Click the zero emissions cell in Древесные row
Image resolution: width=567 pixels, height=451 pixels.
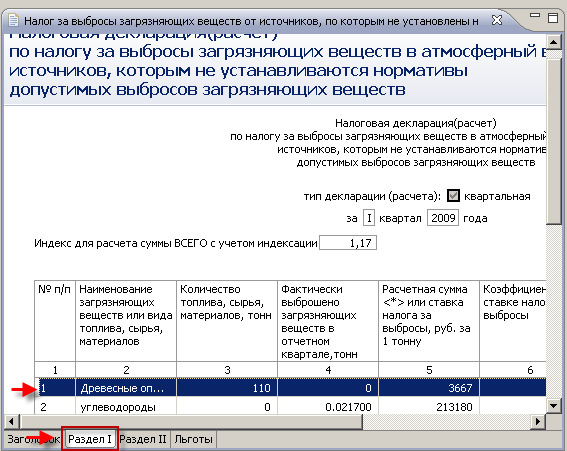pos(328,388)
